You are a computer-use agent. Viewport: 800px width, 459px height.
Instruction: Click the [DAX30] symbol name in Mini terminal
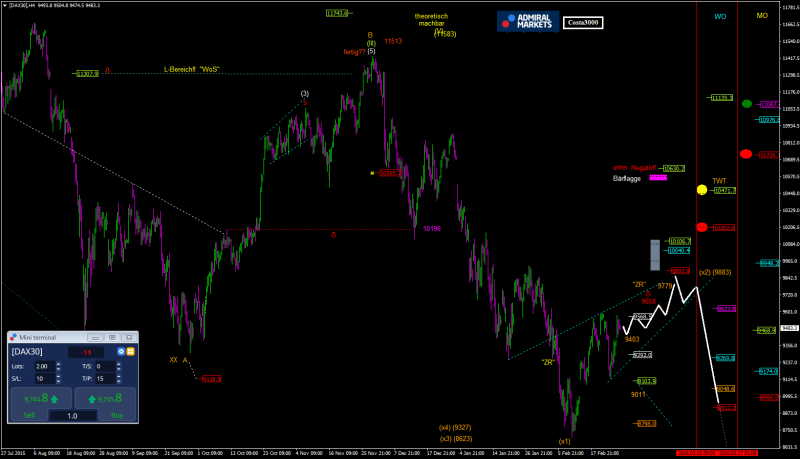[26, 352]
